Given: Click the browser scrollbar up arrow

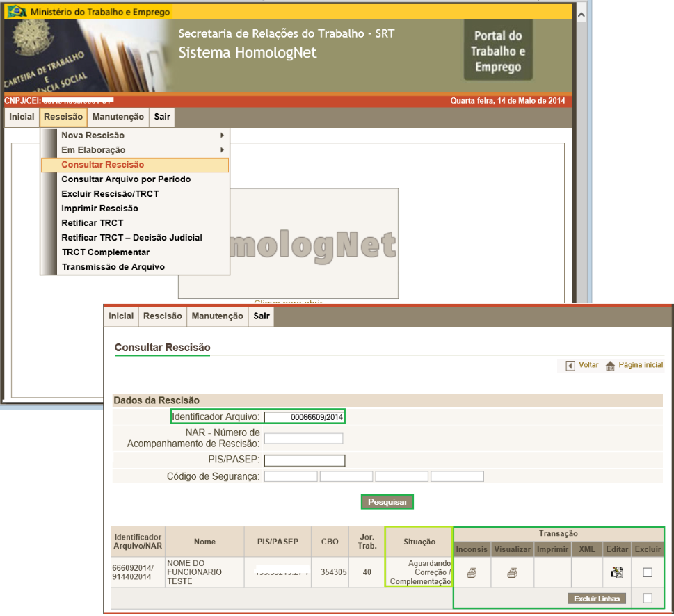Looking at the screenshot, I should click(581, 15).
